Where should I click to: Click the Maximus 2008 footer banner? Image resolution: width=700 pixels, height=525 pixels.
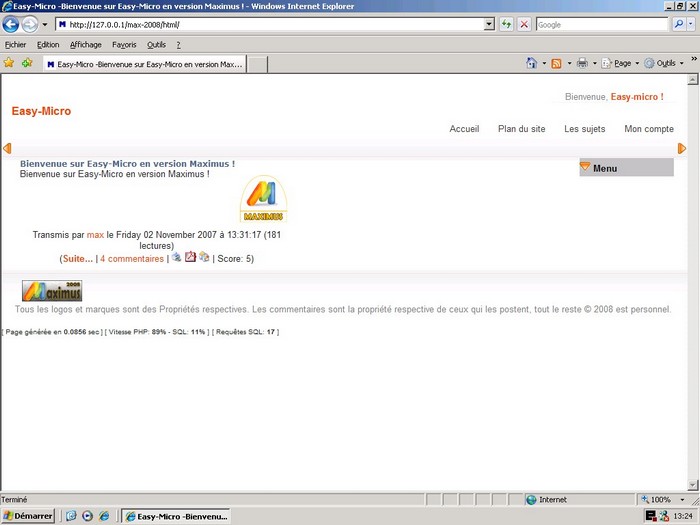[52, 291]
